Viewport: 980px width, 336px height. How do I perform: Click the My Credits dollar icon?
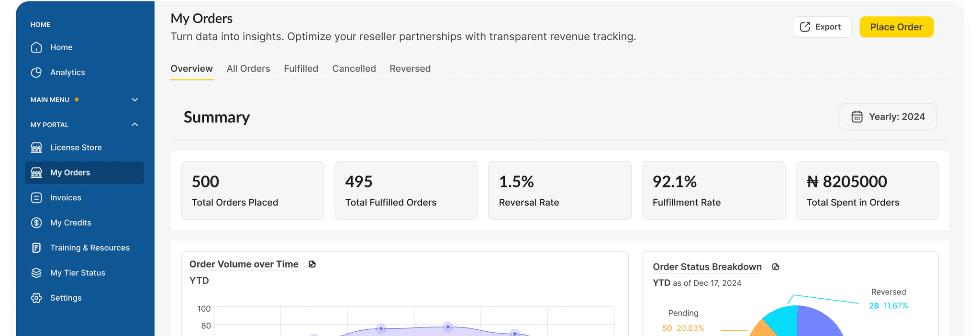[36, 223]
